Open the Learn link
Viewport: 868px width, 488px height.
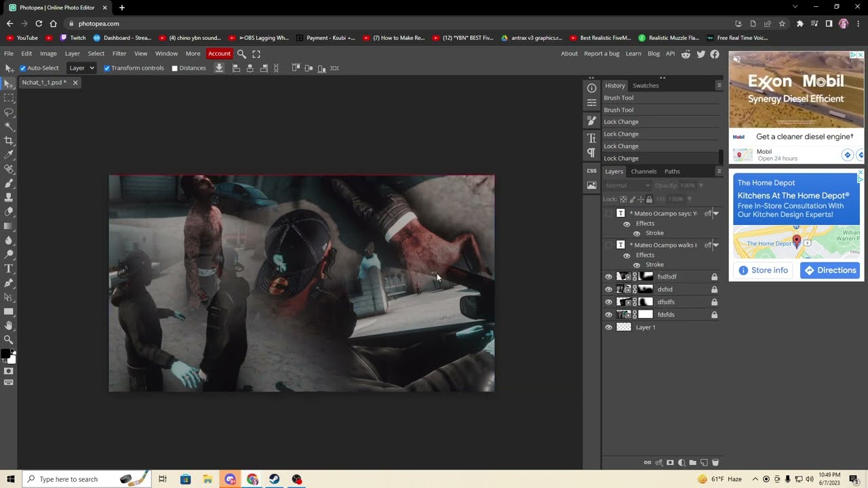tap(633, 54)
